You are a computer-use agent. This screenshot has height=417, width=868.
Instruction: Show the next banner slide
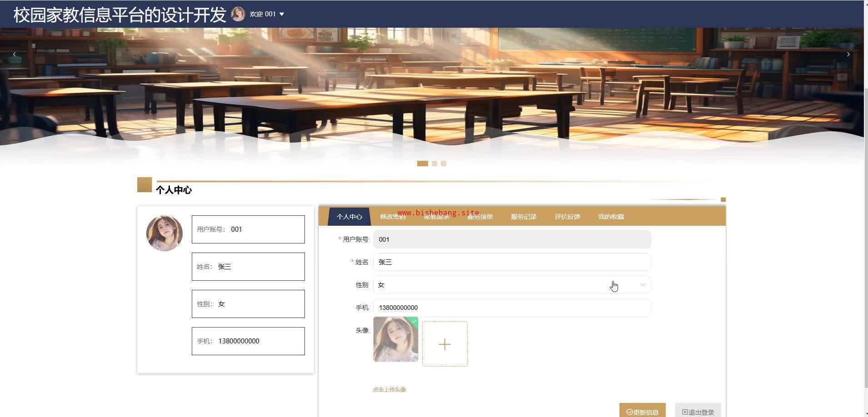[x=848, y=54]
